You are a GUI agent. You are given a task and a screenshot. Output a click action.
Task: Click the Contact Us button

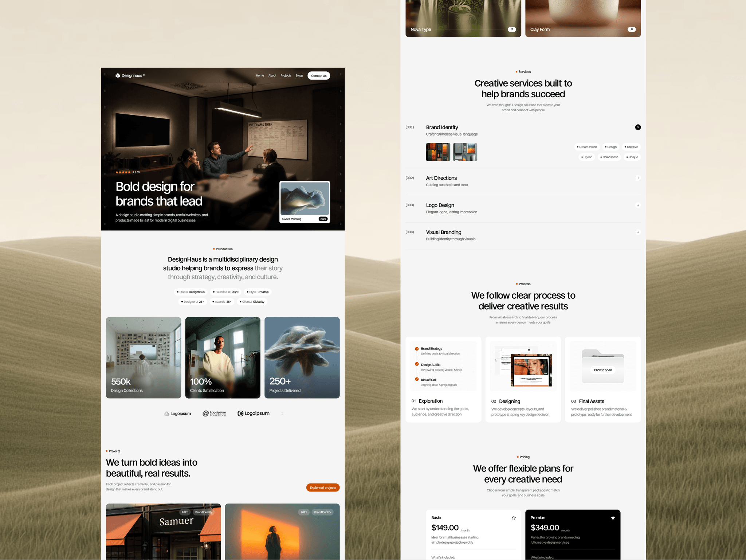point(319,76)
